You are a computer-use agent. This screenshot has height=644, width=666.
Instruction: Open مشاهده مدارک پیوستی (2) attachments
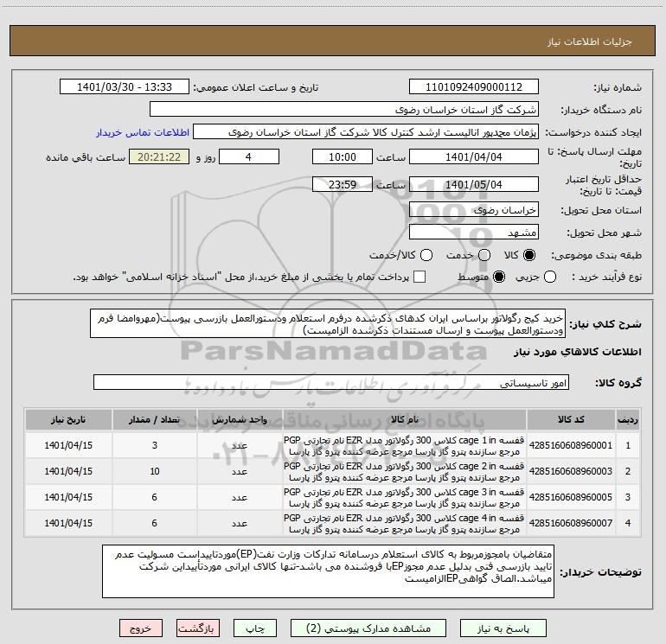click(368, 628)
